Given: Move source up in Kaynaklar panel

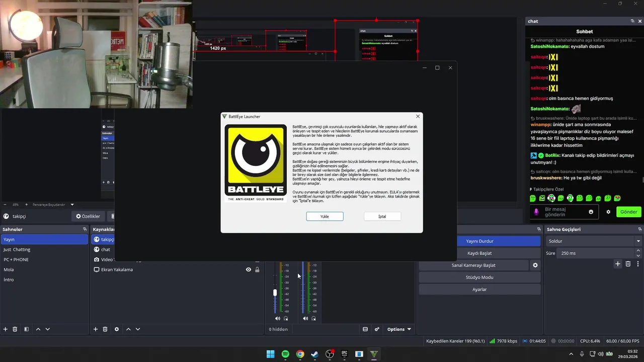Looking at the screenshot, I should [x=128, y=329].
